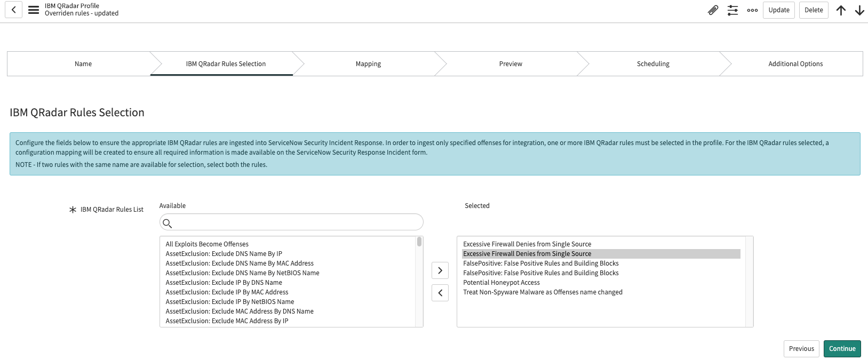This screenshot has width=868, height=360.
Task: Click the IBM QRadar Rules List label
Action: (x=112, y=210)
